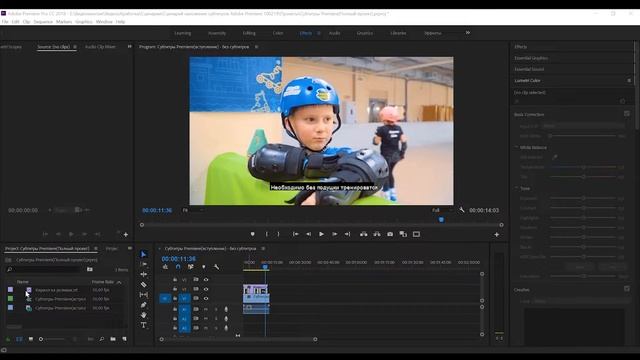
Task: Step back one frame
Action: (309, 234)
